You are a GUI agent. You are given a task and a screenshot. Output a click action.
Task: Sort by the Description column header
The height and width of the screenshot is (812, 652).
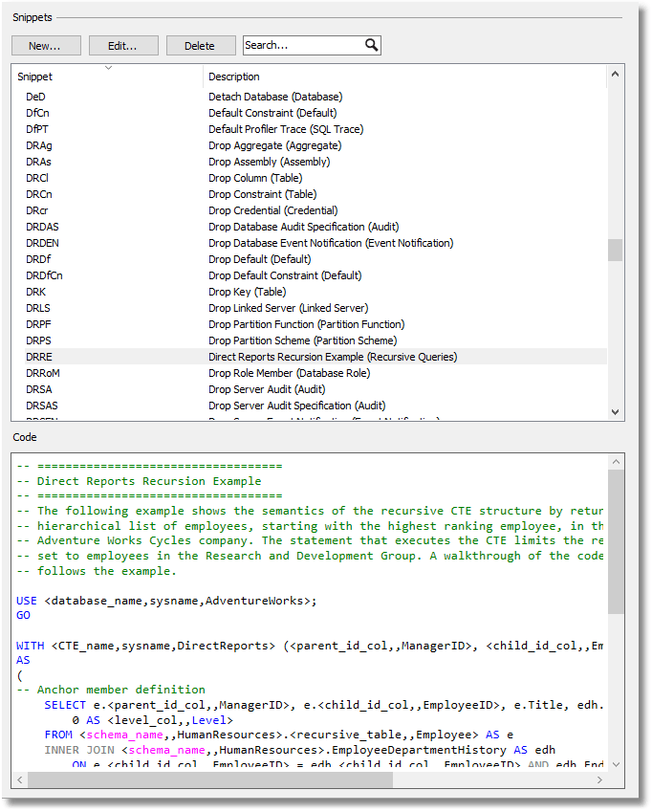pos(404,77)
